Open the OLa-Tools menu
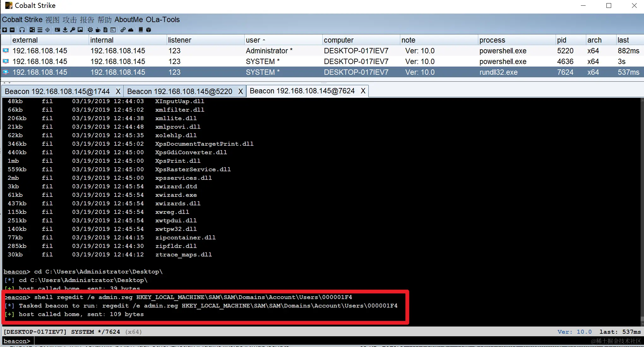Image resolution: width=644 pixels, height=347 pixels. coord(163,20)
